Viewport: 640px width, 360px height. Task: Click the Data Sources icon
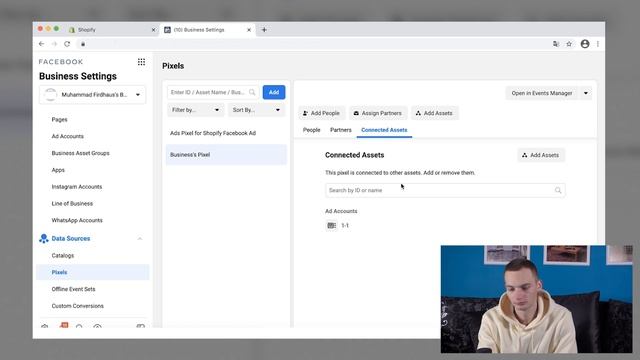click(44, 238)
